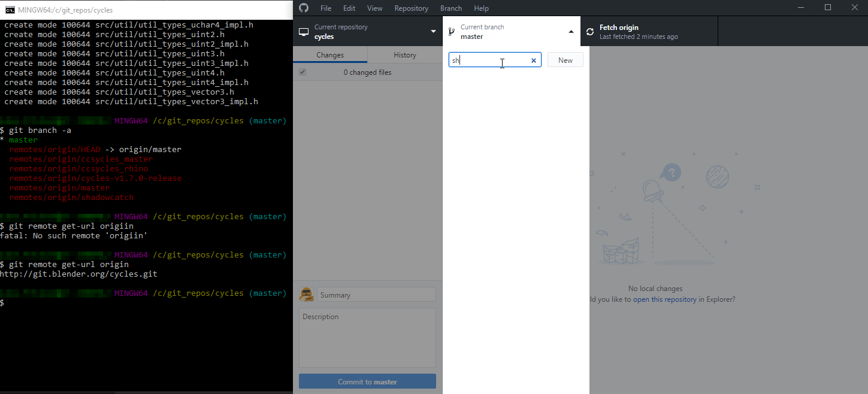
Task: Open the File menu
Action: click(326, 8)
